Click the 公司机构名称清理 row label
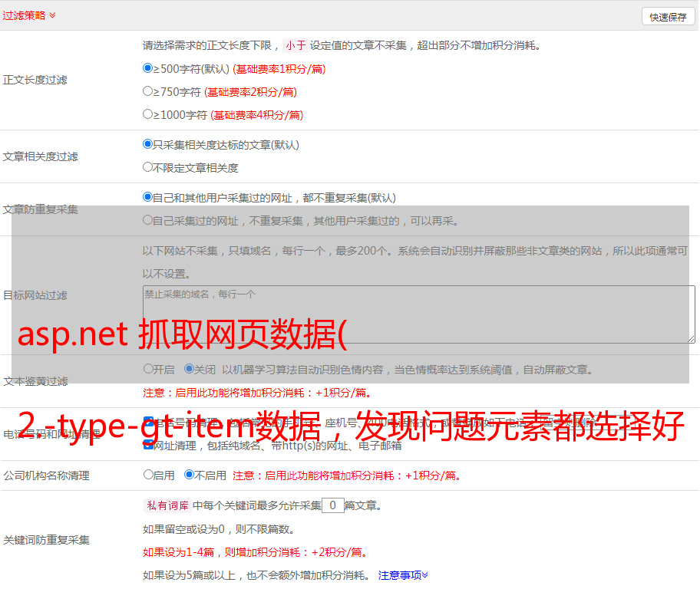The image size is (700, 589). point(46,475)
